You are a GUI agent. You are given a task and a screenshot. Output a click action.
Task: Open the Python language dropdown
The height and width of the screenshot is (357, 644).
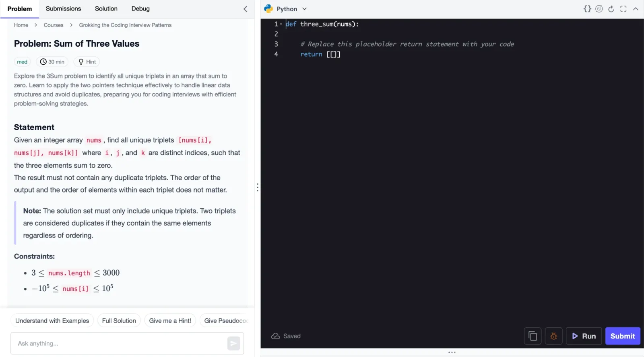click(x=286, y=9)
